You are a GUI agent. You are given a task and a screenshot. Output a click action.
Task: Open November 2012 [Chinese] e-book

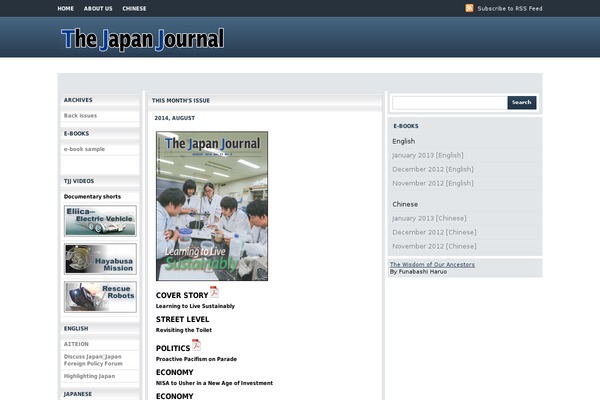434,246
